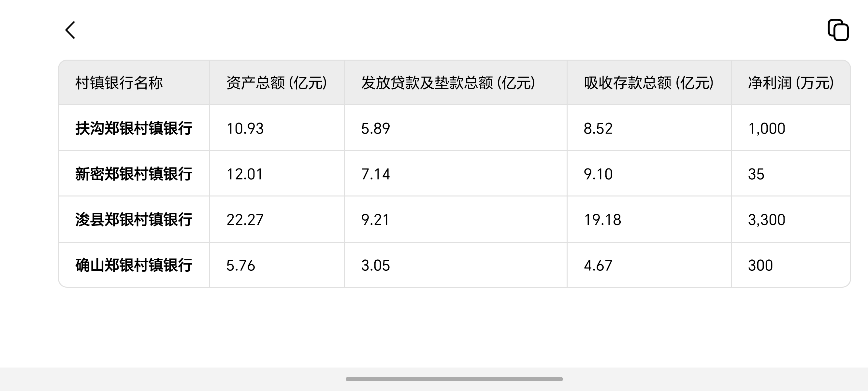Click the 浚县郑银村镇银行 row name
868x391 pixels.
click(x=134, y=220)
